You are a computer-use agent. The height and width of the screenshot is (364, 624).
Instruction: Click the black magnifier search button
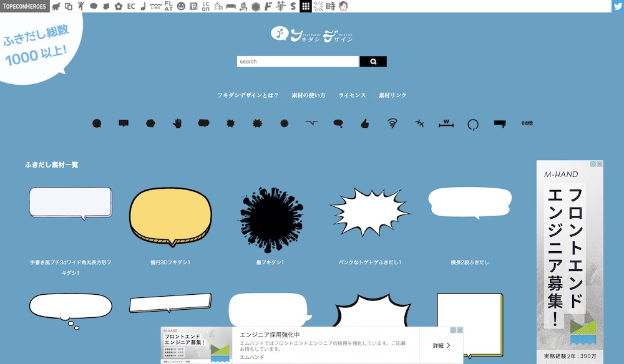[373, 61]
